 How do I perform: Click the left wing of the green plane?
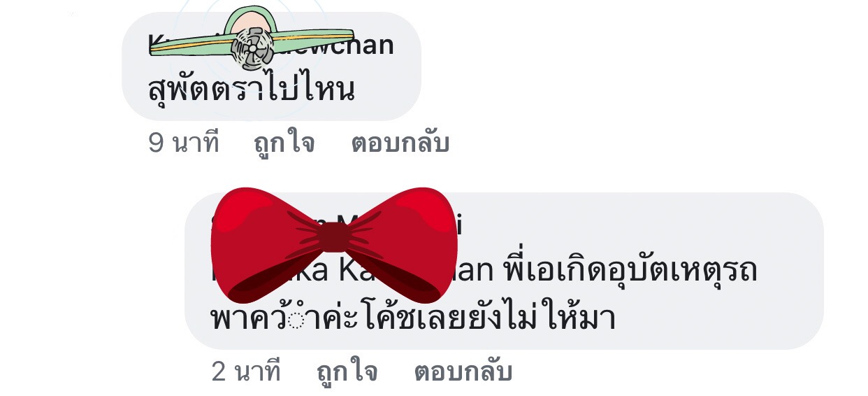click(x=191, y=45)
